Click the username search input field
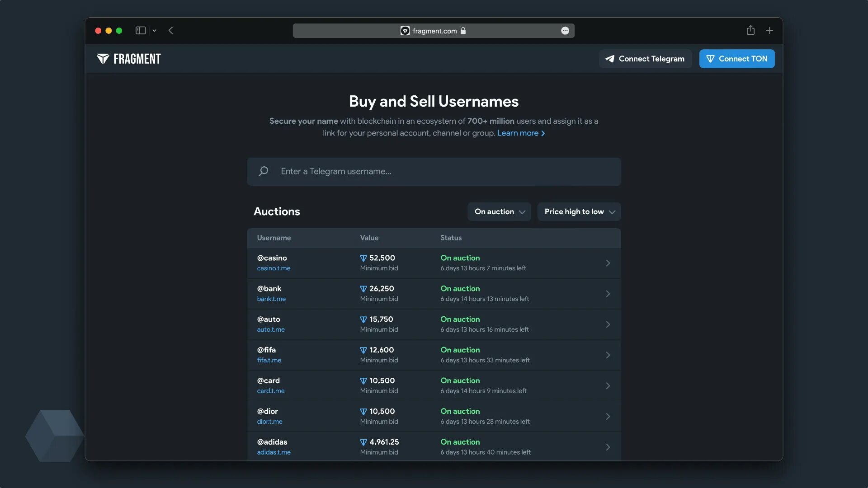 434,171
